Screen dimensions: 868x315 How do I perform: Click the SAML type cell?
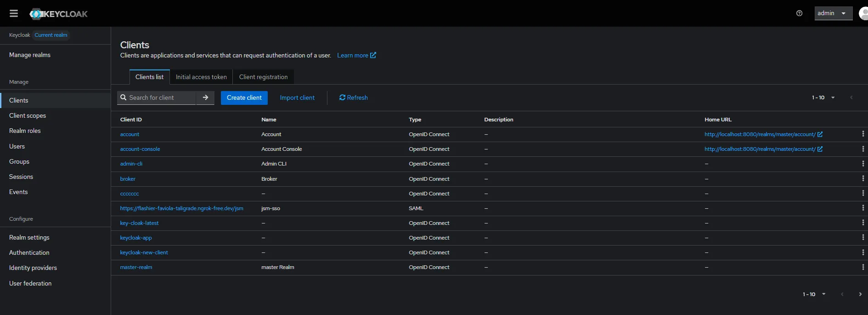point(416,208)
